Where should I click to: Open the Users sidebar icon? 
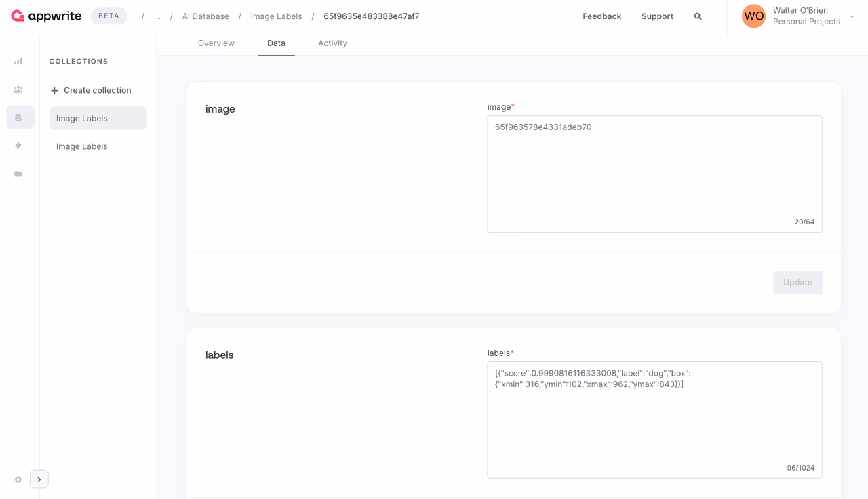point(18,89)
